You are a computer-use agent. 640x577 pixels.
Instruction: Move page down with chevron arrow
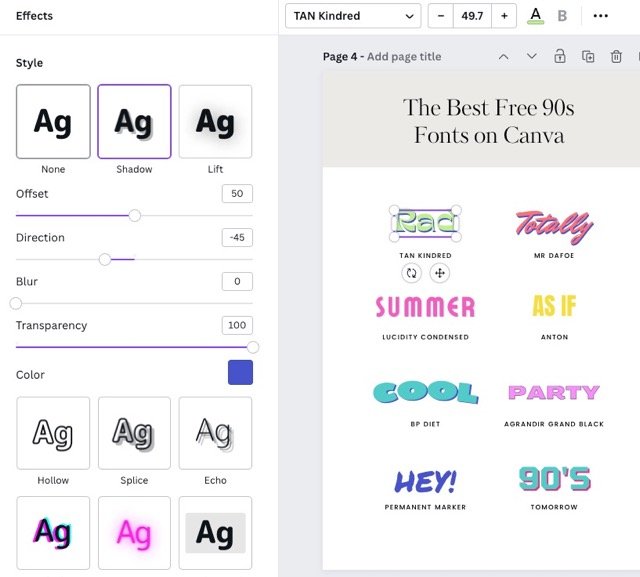531,56
